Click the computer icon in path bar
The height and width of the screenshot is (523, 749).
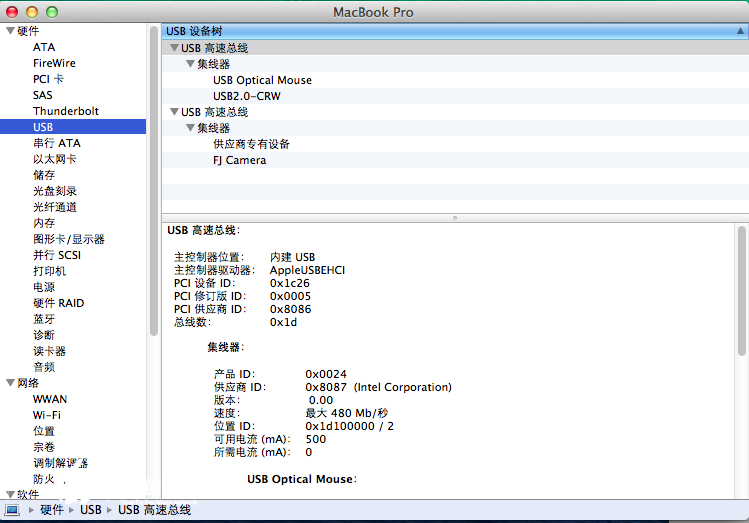pos(13,510)
